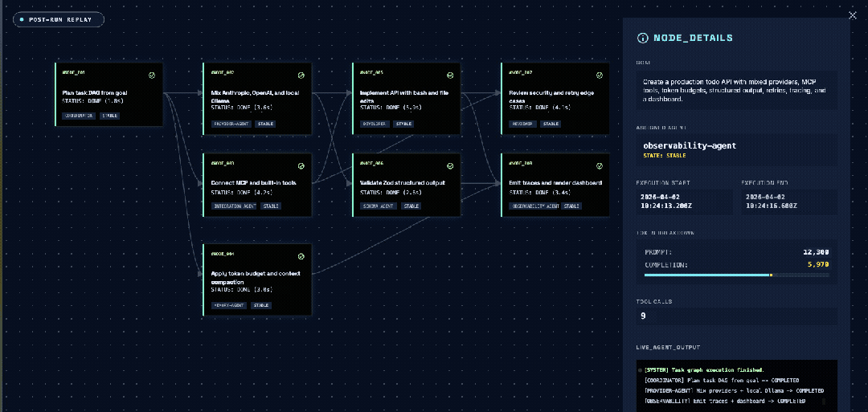Select the Review security and retry edge cases node
This screenshot has width=868, height=412.
coord(555,99)
